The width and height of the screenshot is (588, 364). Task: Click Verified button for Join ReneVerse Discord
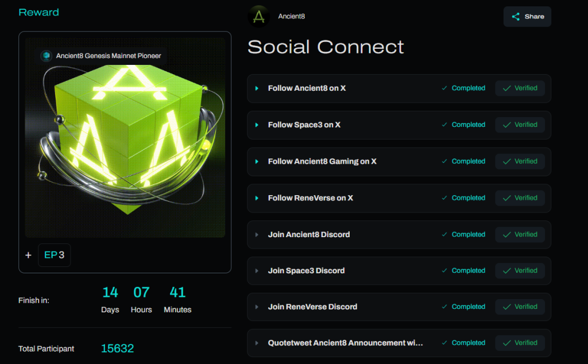click(x=520, y=307)
